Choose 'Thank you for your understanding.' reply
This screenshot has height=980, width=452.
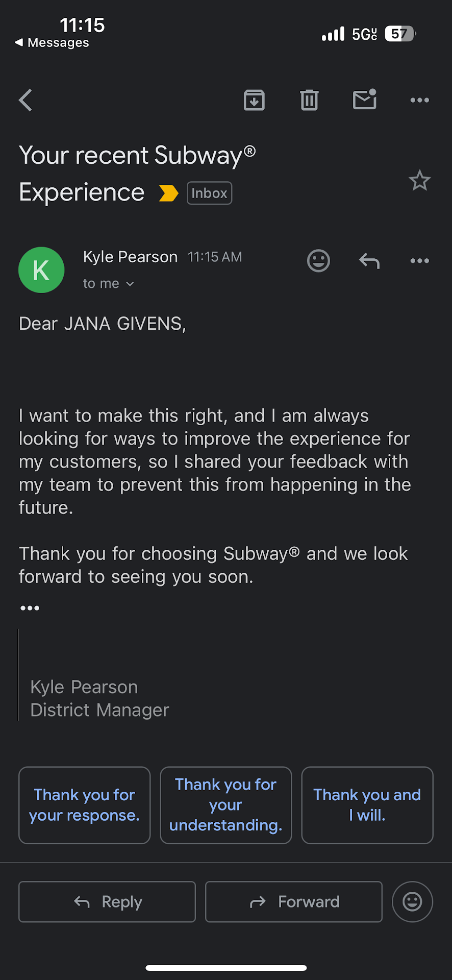[226, 805]
